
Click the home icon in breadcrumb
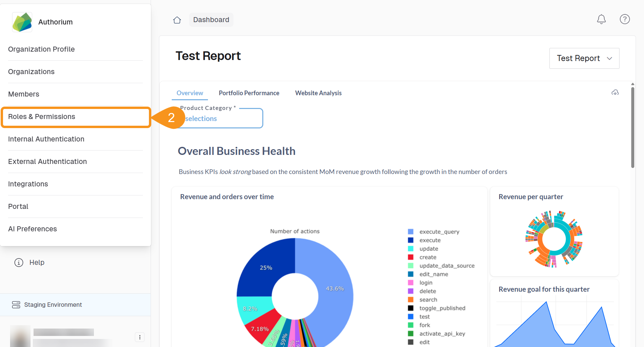pos(177,20)
